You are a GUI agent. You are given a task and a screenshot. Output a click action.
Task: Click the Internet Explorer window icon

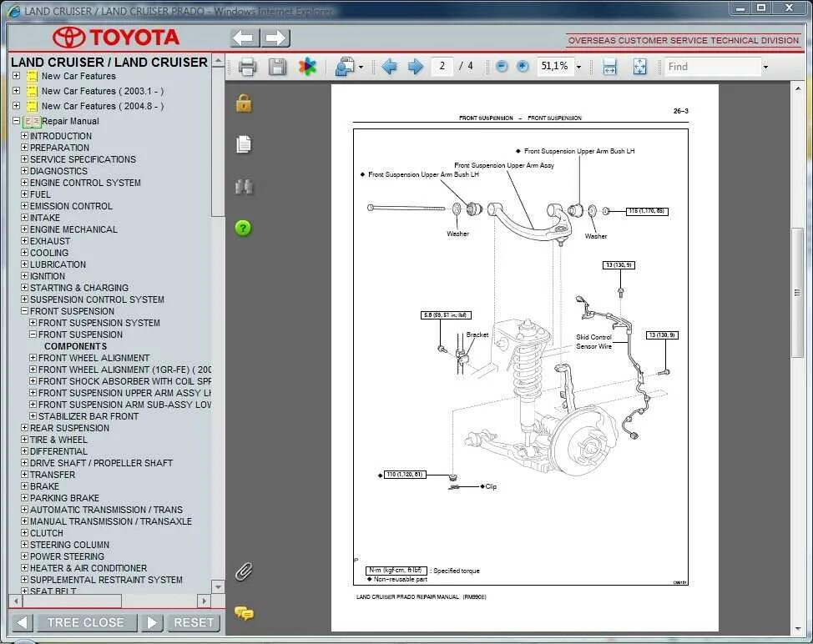[x=13, y=11]
